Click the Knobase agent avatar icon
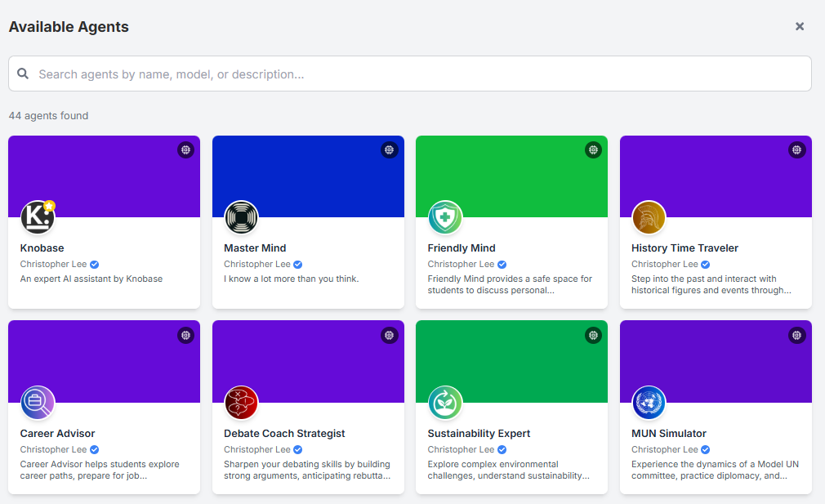The height and width of the screenshot is (504, 825). click(38, 217)
